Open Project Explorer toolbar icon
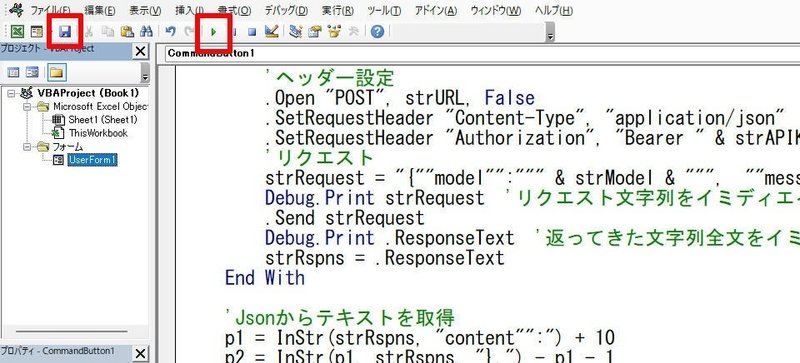The image size is (800, 363). pyautogui.click(x=295, y=32)
